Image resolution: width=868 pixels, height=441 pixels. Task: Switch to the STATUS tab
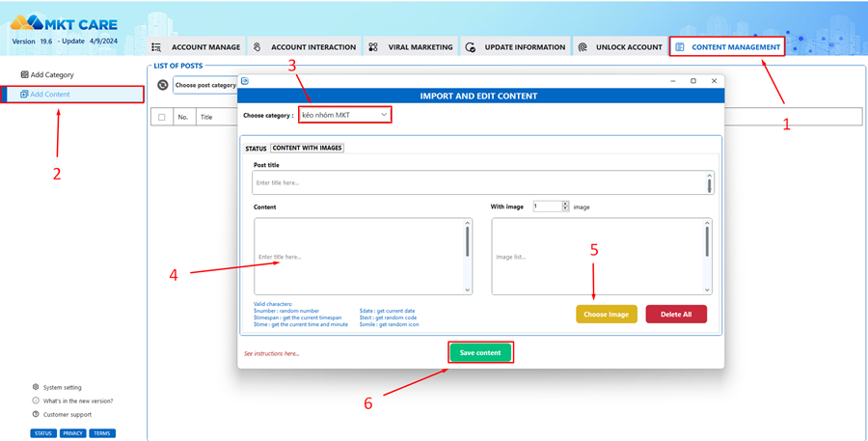pos(256,149)
